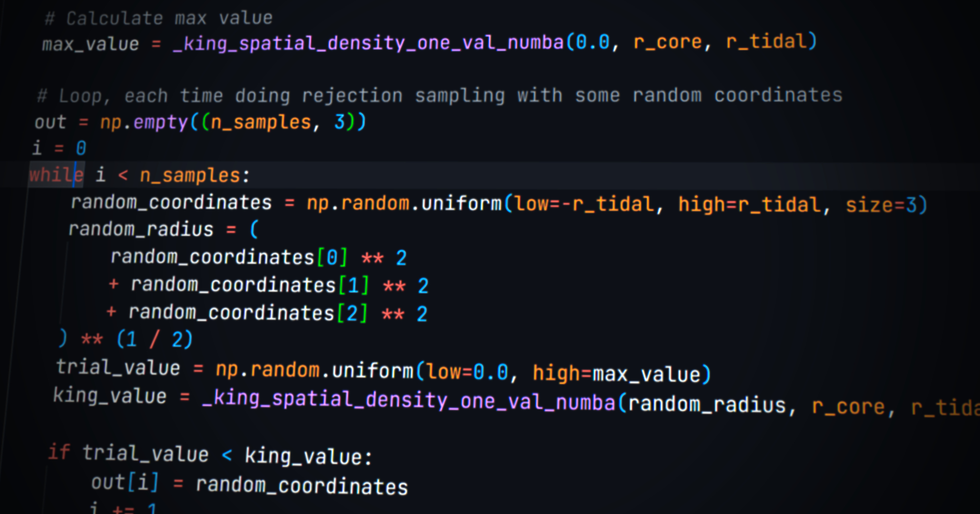This screenshot has height=514, width=980.
Task: Click trial_value at start of its assignment
Action: 118,367
